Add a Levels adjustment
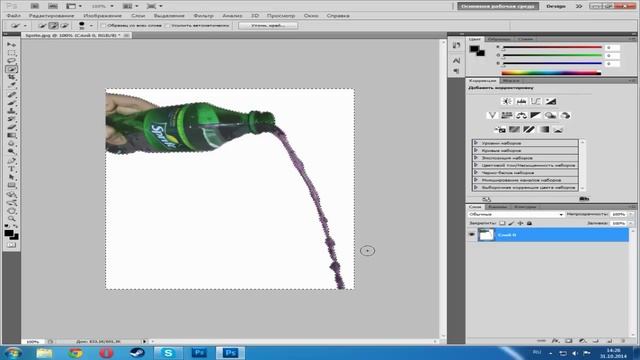640x360 pixels. coord(521,101)
